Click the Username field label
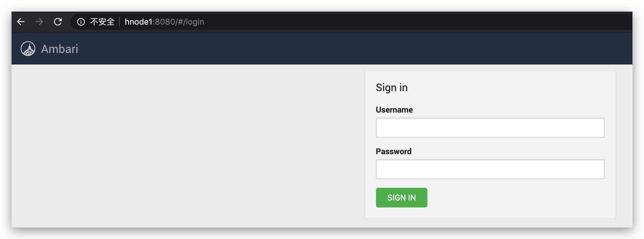The width and height of the screenshot is (644, 239). 394,110
